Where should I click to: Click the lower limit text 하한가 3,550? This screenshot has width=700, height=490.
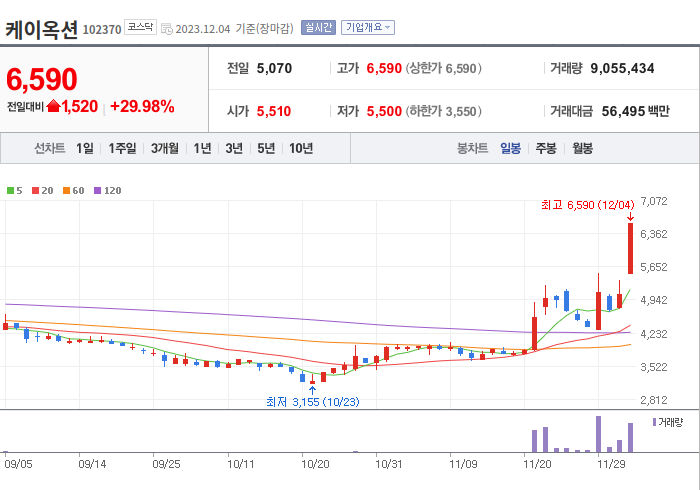coord(443,111)
